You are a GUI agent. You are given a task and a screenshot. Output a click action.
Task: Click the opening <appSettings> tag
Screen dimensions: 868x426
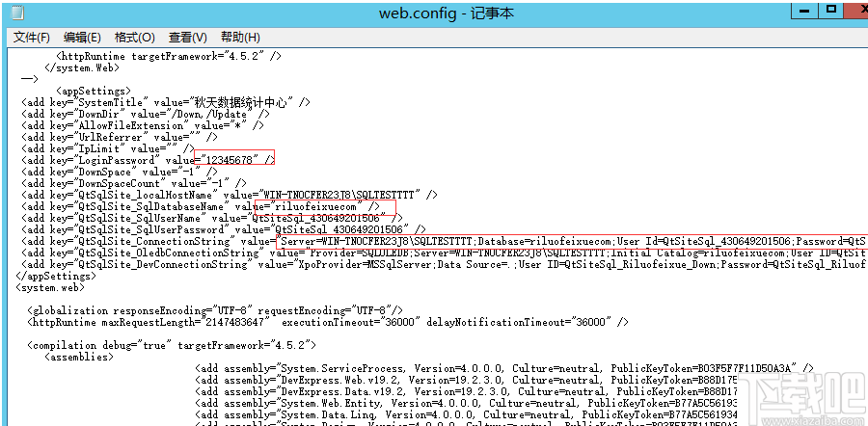[93, 91]
